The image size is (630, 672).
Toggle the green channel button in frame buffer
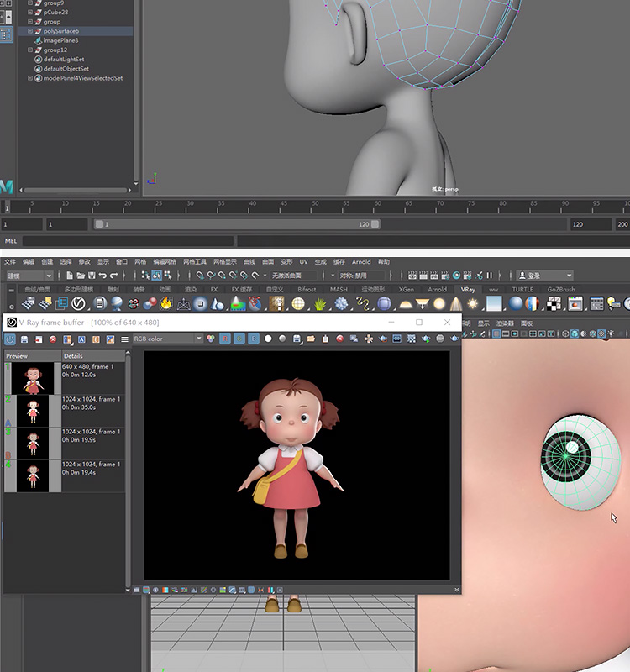[239, 339]
